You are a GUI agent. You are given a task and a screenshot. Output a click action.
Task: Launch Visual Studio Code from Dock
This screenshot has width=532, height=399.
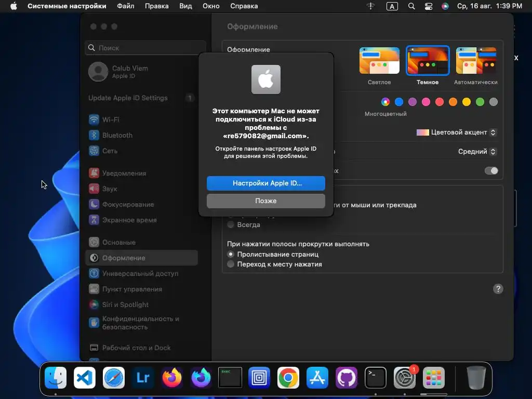point(85,377)
